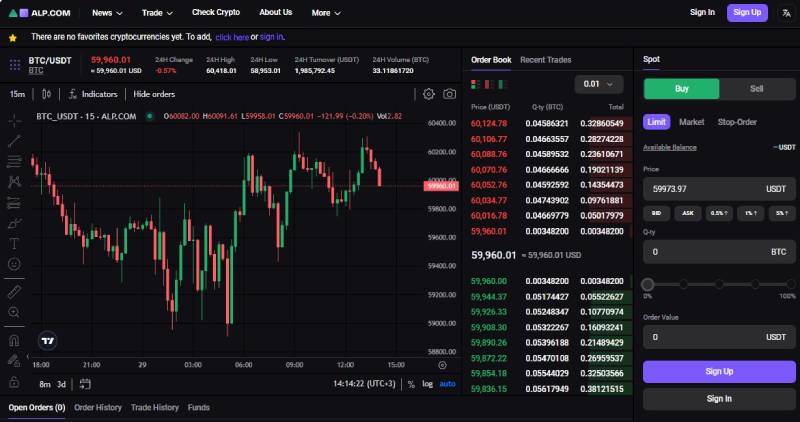The height and width of the screenshot is (422, 800).
Task: Click the yellow favorites star icon
Action: 13,38
